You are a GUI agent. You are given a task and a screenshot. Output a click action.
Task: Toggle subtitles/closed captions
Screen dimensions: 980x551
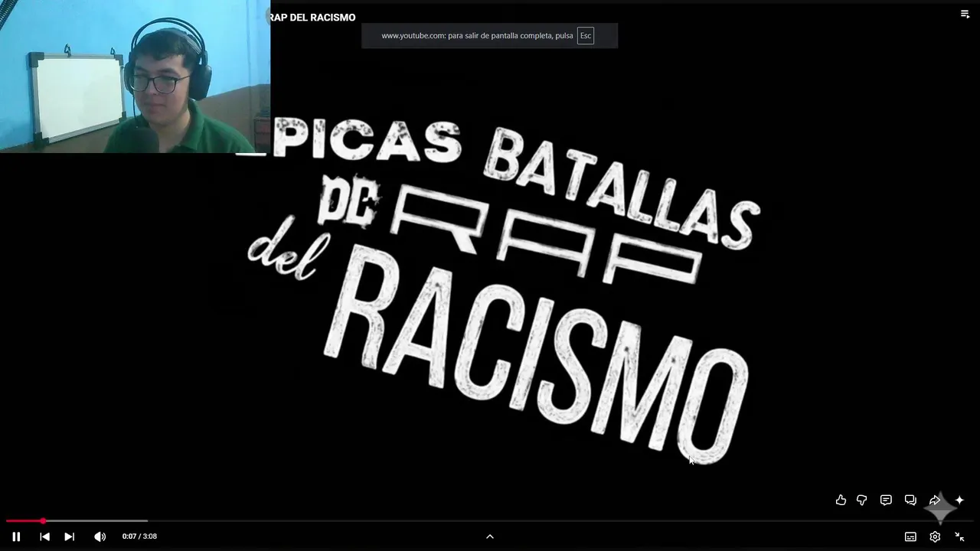[910, 536]
